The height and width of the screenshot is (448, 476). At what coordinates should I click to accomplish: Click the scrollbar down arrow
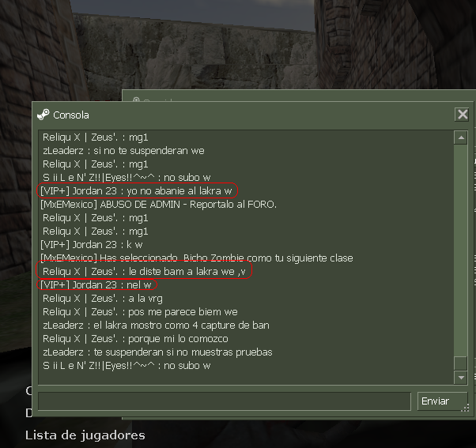[460, 378]
